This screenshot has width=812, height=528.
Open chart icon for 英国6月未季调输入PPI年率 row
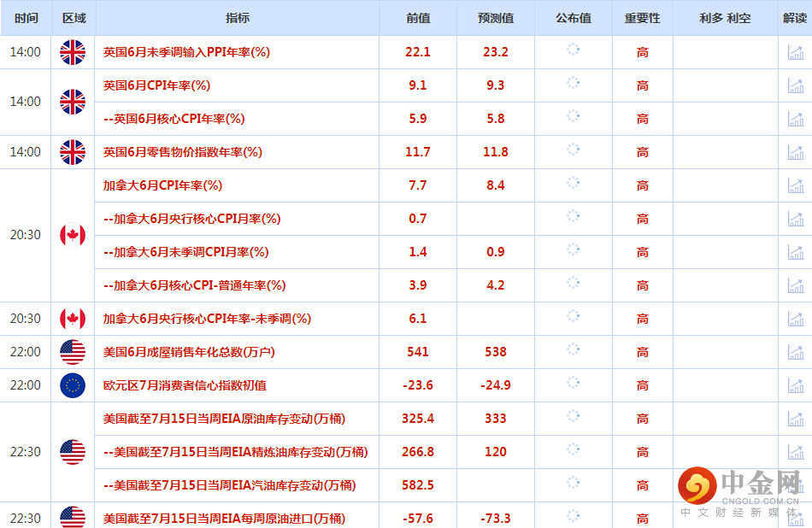(796, 52)
